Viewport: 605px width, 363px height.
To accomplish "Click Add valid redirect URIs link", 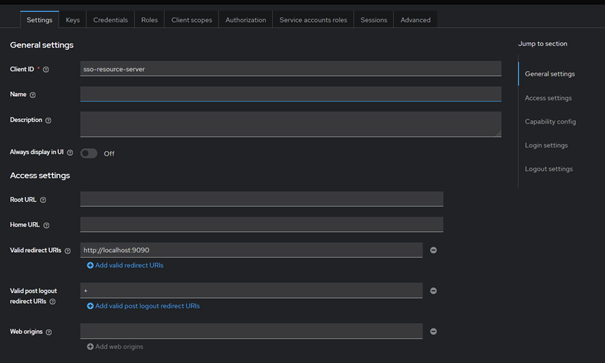I will pyautogui.click(x=125, y=265).
